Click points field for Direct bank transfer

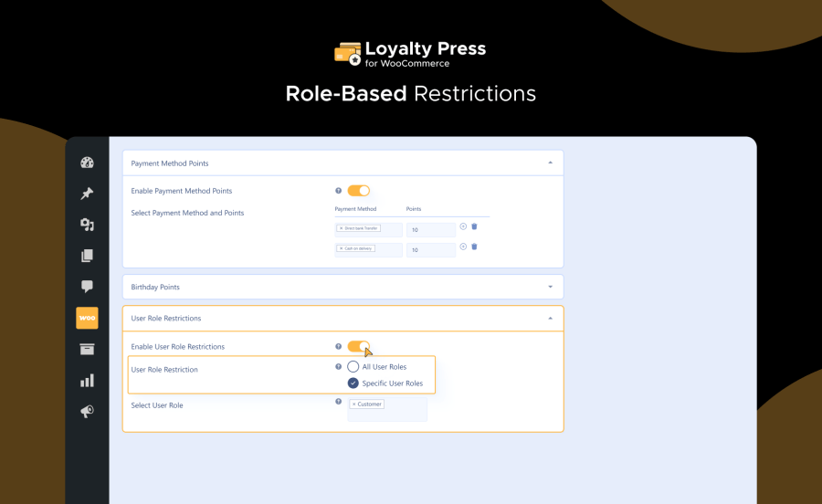pos(431,229)
